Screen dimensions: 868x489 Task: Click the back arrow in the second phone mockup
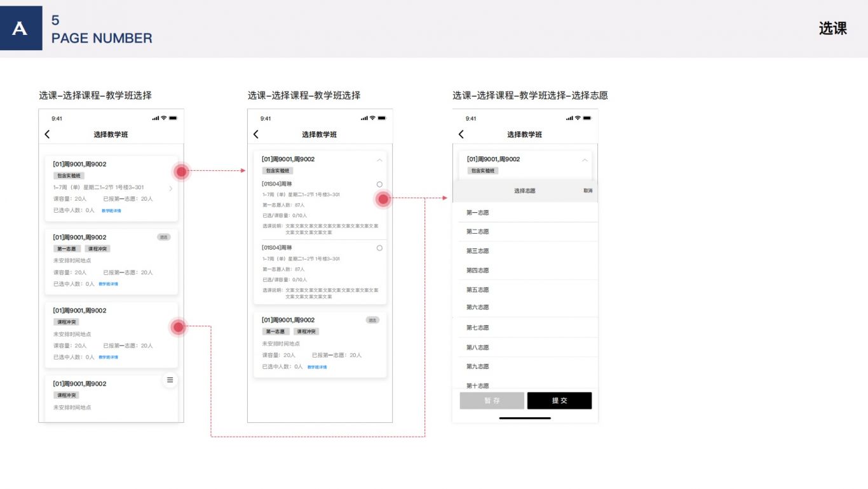click(256, 134)
